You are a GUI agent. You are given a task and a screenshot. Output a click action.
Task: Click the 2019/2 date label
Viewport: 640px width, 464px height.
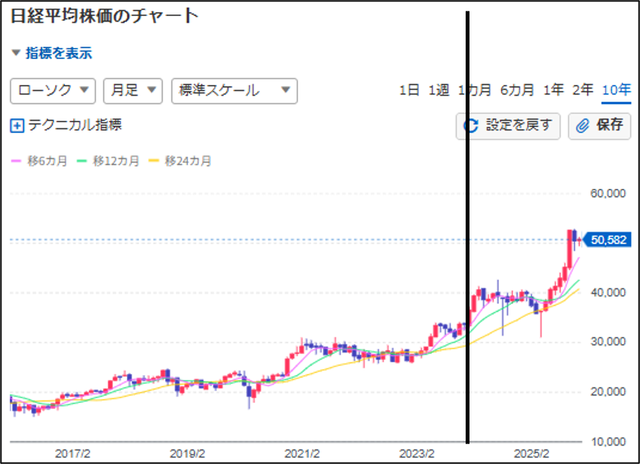(187, 454)
